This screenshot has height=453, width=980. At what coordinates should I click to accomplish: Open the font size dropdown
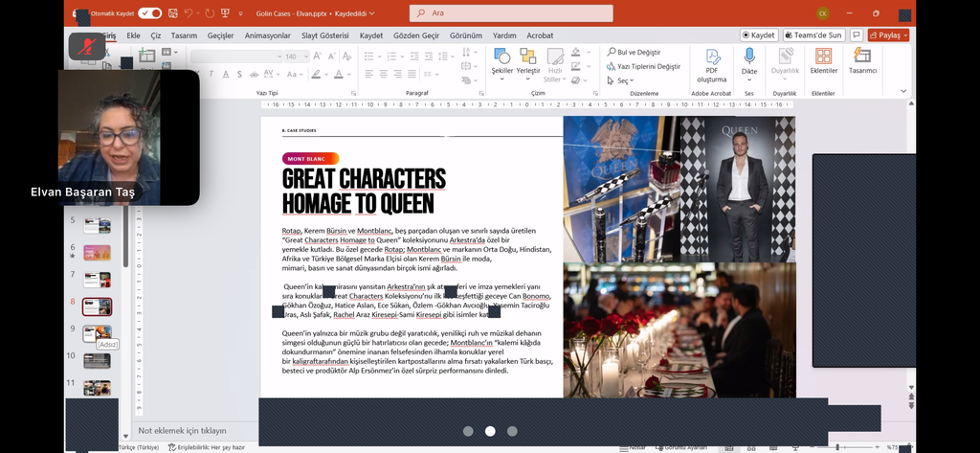(304, 57)
